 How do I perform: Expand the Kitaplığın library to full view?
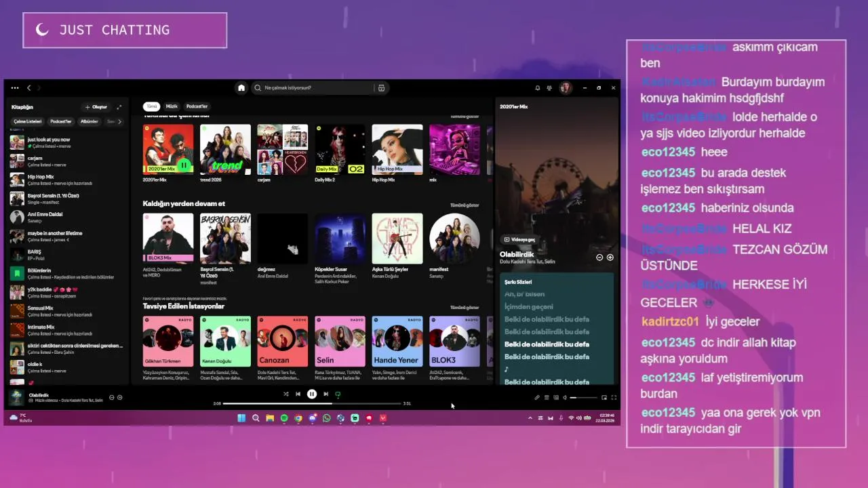pyautogui.click(x=119, y=107)
